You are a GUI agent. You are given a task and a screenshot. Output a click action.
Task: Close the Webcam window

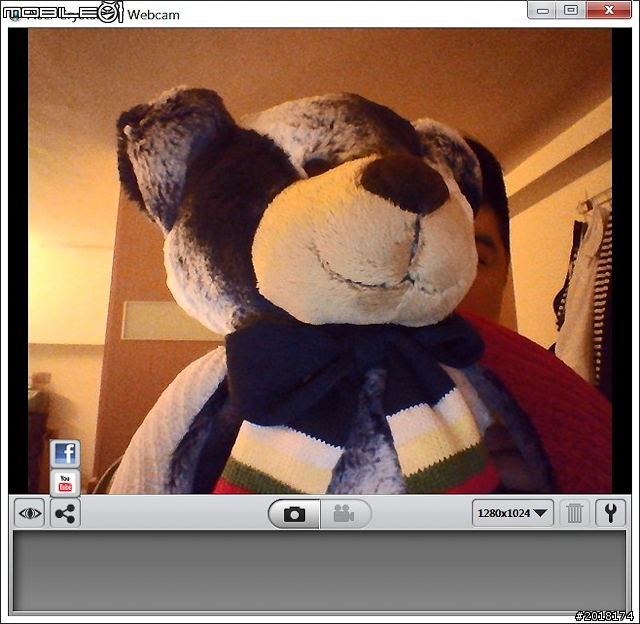609,10
